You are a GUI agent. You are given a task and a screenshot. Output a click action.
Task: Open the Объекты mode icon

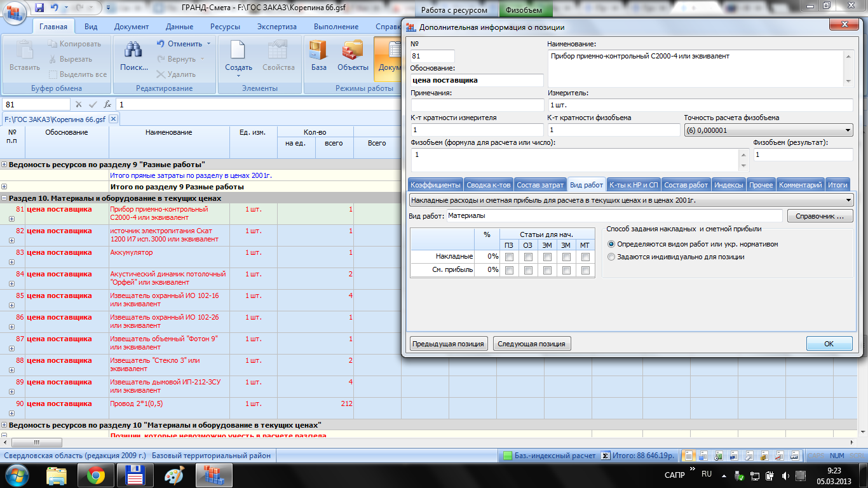click(352, 51)
